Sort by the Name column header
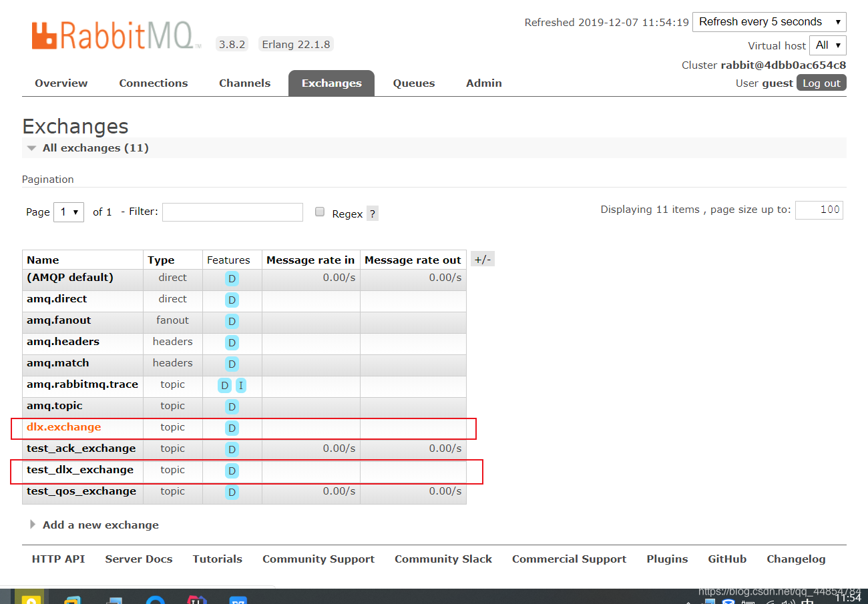The height and width of the screenshot is (604, 868). [43, 260]
